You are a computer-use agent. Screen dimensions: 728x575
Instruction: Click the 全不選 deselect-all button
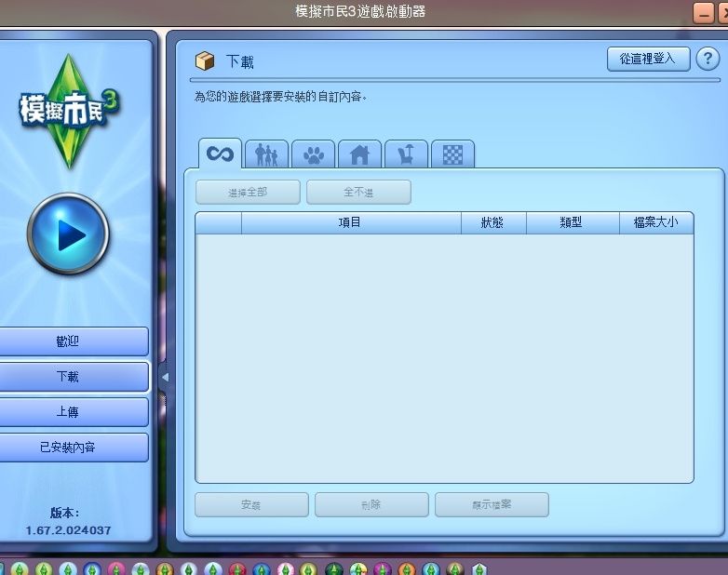tap(358, 192)
